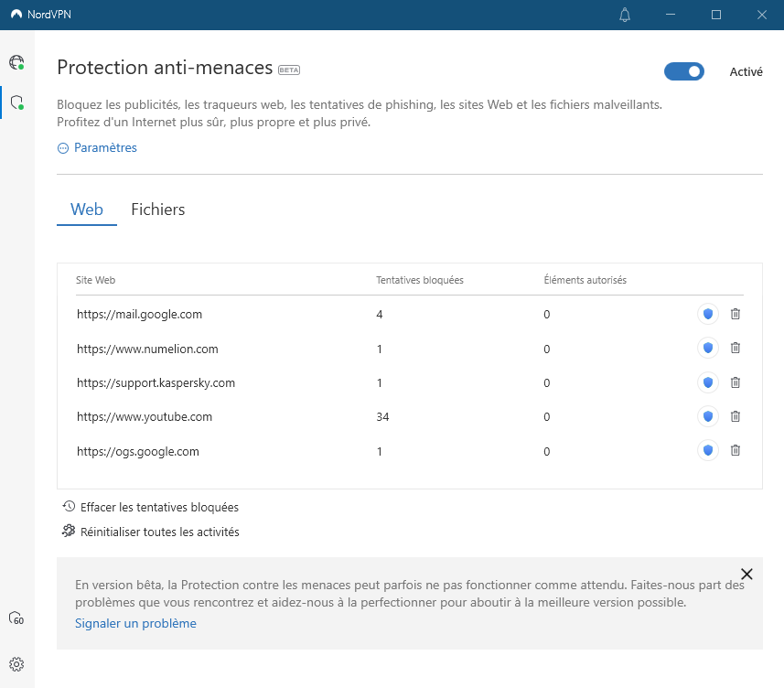784x688 pixels.
Task: Maximize the NordVPN window
Action: point(716,15)
